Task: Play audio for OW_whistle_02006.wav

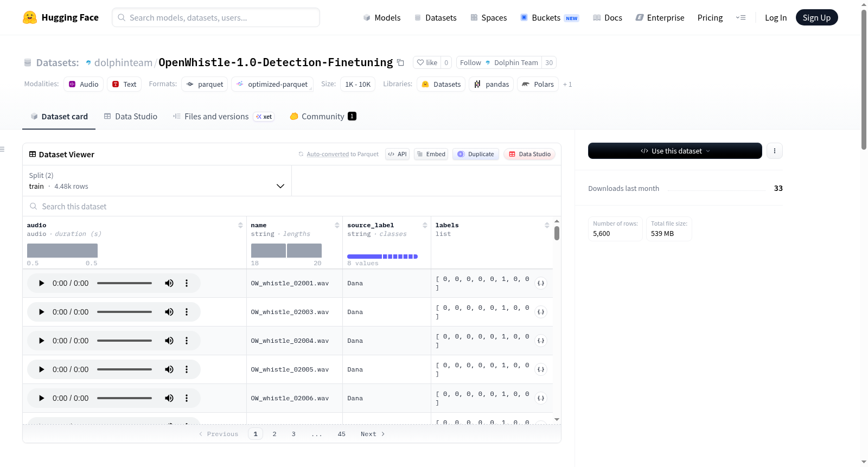Action: click(x=42, y=398)
